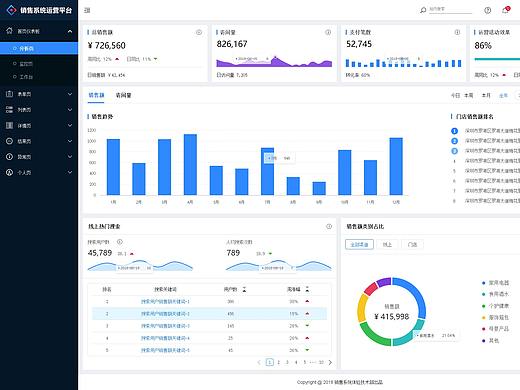Viewport: 520px width, 390px height.
Task: Click the search magnifier icon in header
Action: coord(423,10)
